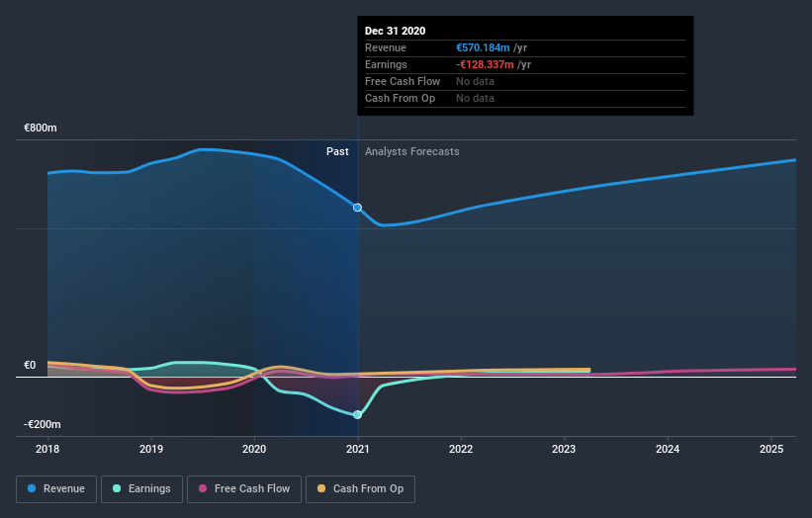Click the 2021 x-axis label
Image resolution: width=812 pixels, height=518 pixels.
tap(358, 449)
